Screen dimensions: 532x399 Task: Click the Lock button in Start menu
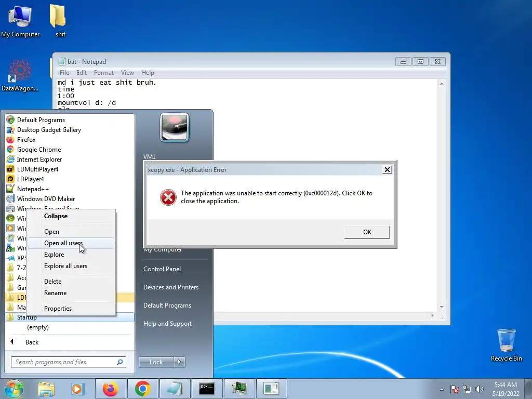coord(156,362)
